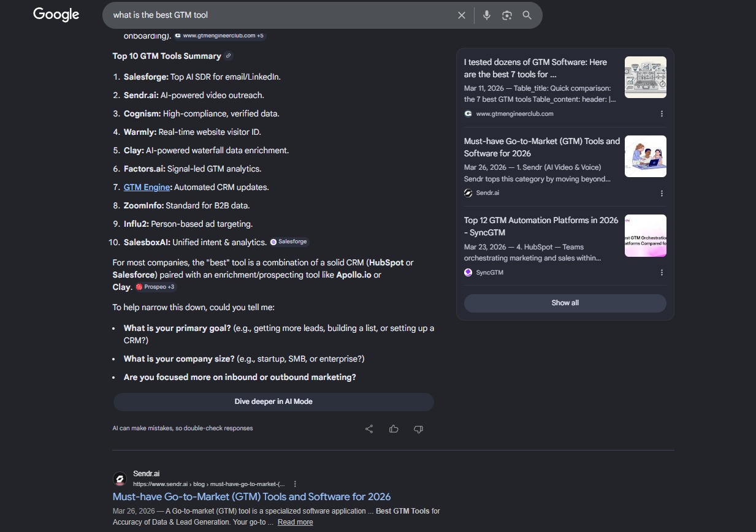The image size is (756, 532).
Task: Open 'Must-have Go-to-Market (GTM) Tools' source card
Action: point(542,147)
